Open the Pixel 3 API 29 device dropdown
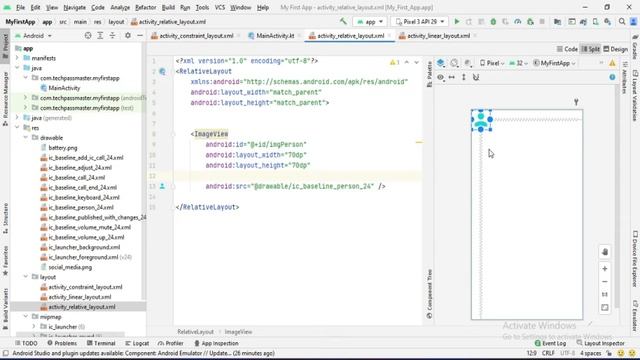 tap(420, 22)
